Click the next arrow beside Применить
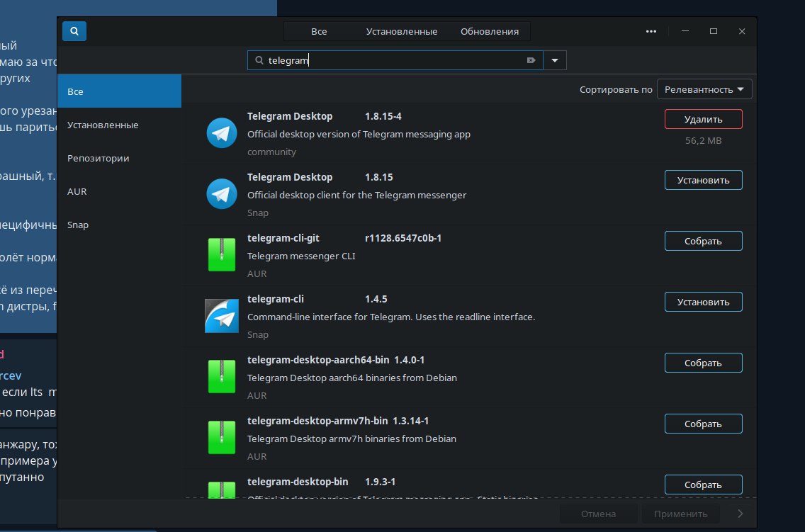 [740, 514]
